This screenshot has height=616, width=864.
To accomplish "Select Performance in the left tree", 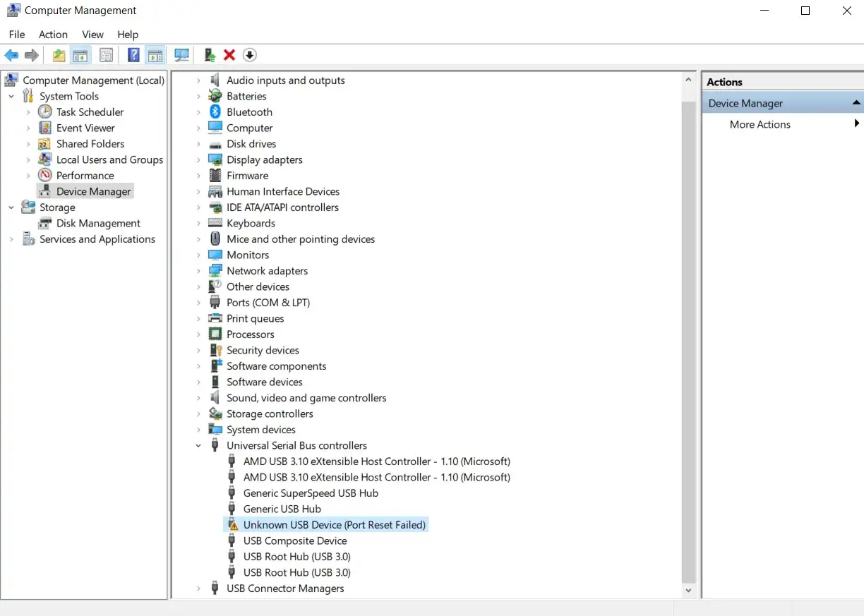I will click(x=85, y=176).
